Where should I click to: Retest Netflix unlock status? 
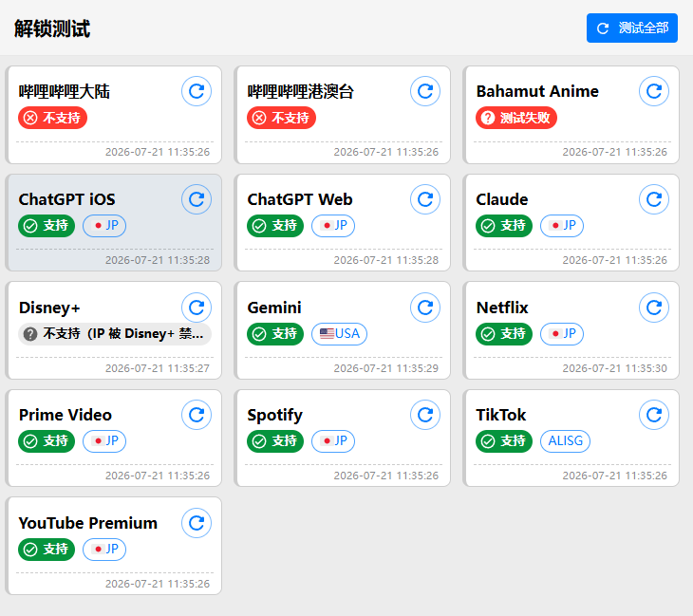[654, 308]
